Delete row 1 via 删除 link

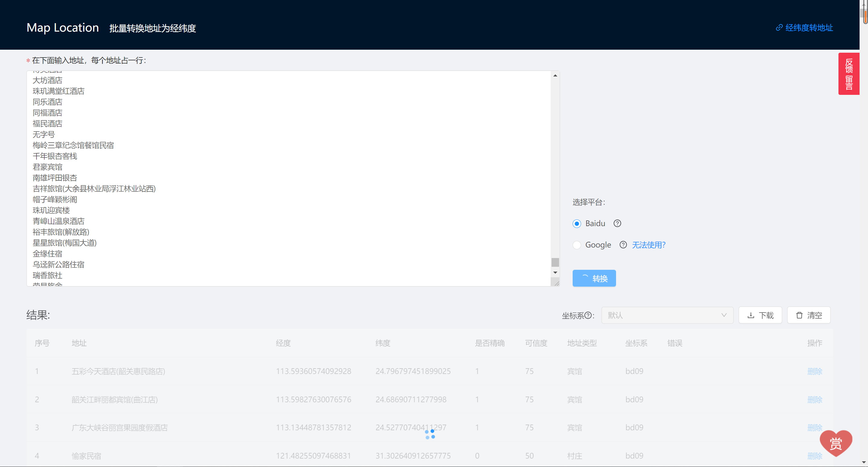[814, 371]
